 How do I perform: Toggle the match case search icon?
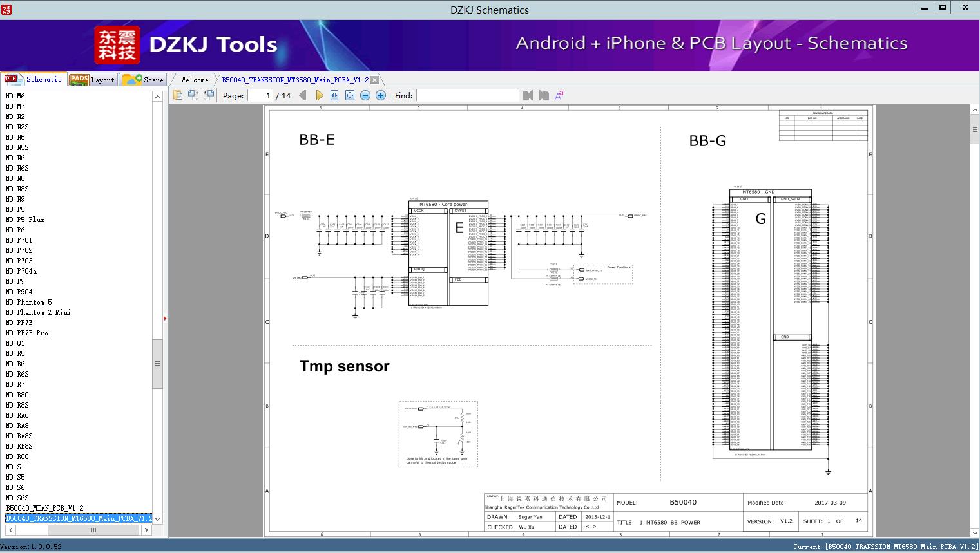(x=559, y=95)
